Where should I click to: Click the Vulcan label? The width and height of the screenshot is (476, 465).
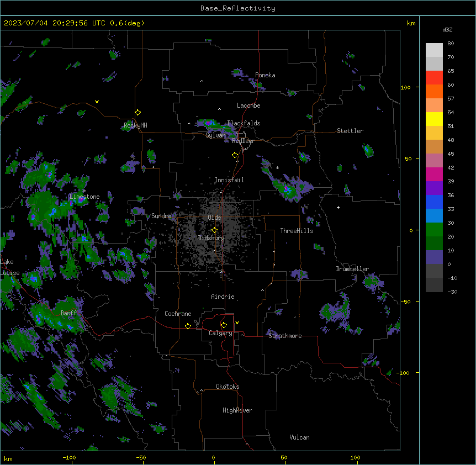click(299, 437)
